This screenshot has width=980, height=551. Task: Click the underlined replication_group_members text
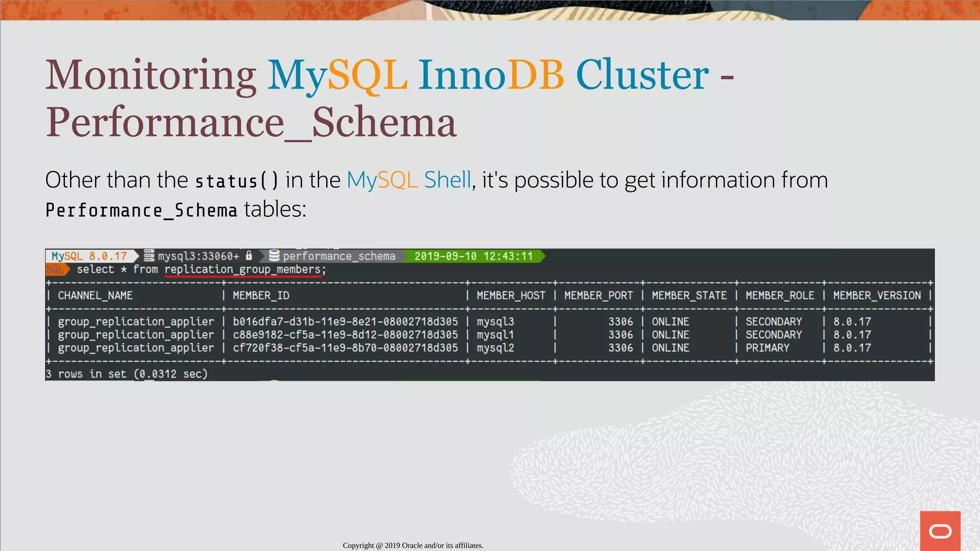tap(242, 269)
